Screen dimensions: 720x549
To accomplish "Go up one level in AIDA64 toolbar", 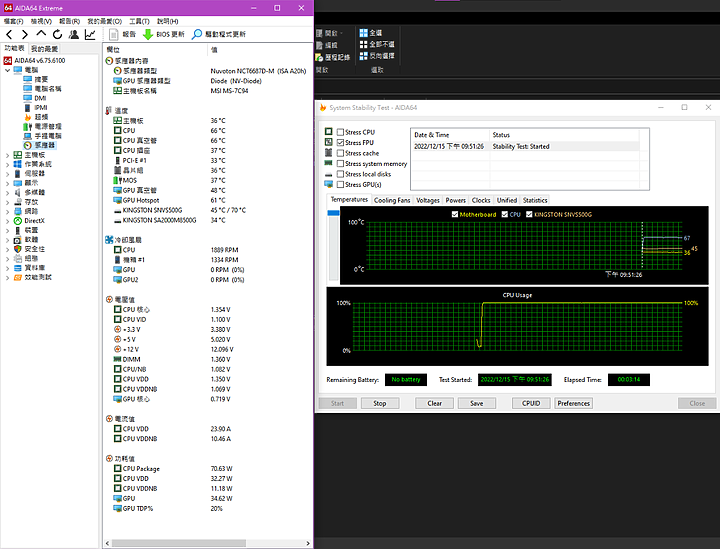I will pyautogui.click(x=41, y=34).
